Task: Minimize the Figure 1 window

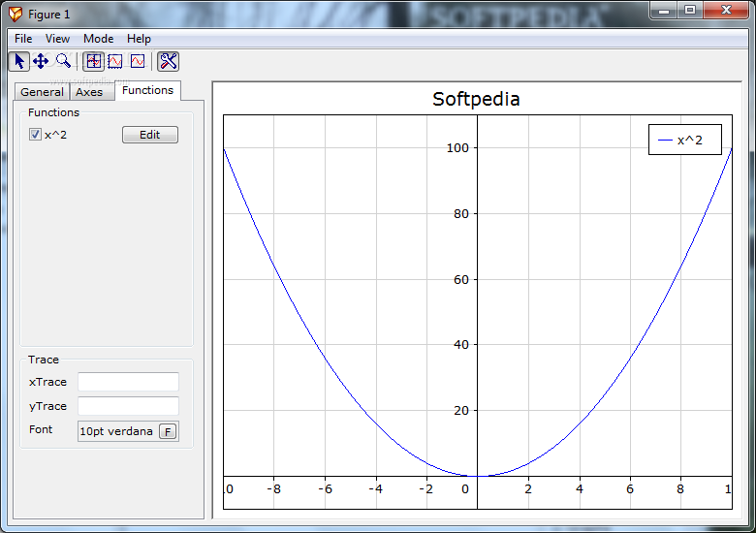Action: pos(664,10)
